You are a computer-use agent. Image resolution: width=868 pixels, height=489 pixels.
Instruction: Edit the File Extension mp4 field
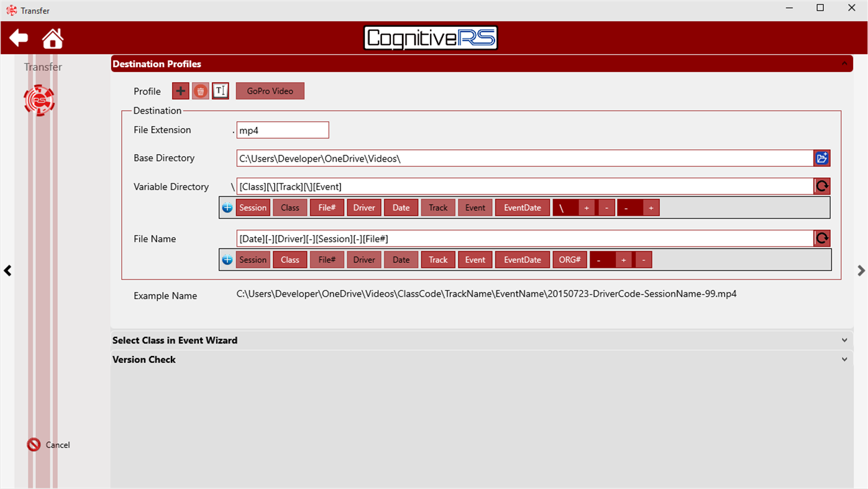click(283, 130)
